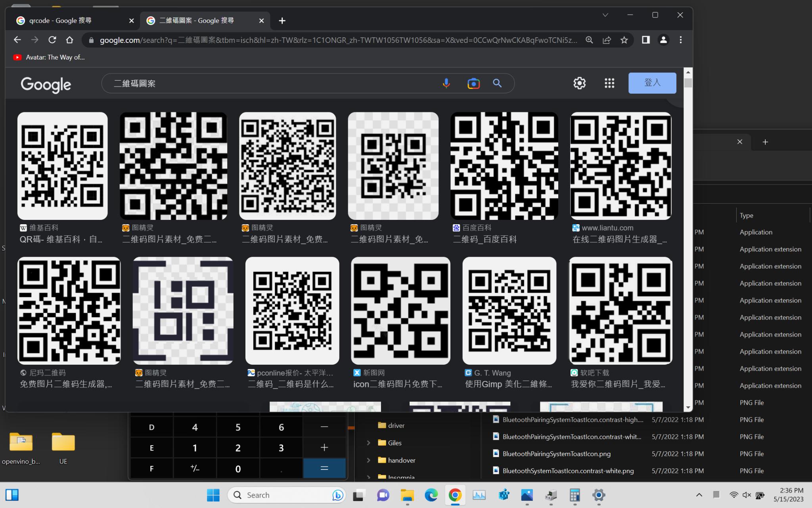Select the 二維碼圖案 Google tab
Image resolution: width=812 pixels, height=508 pixels.
click(x=205, y=21)
